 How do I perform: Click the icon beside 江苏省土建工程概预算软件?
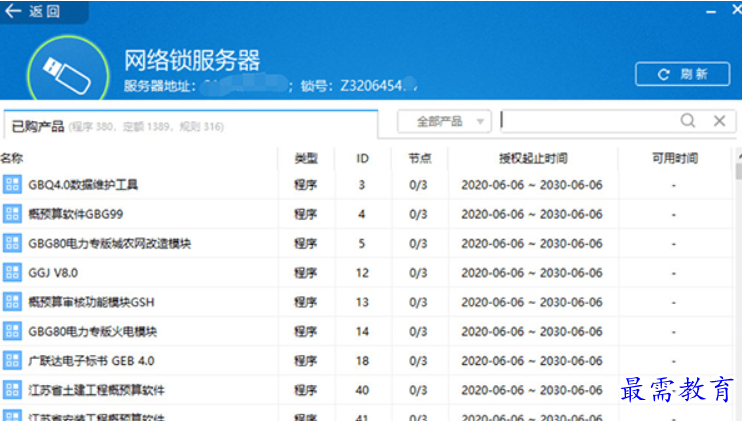(12, 390)
